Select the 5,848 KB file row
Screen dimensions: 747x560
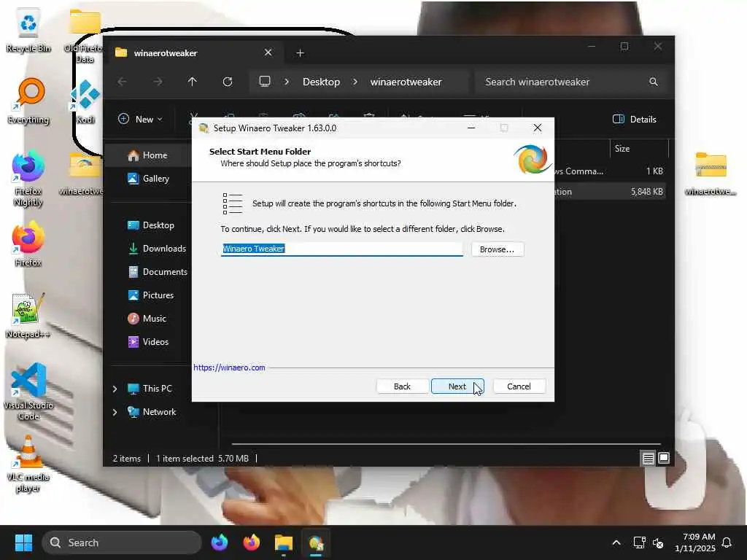[x=610, y=192]
